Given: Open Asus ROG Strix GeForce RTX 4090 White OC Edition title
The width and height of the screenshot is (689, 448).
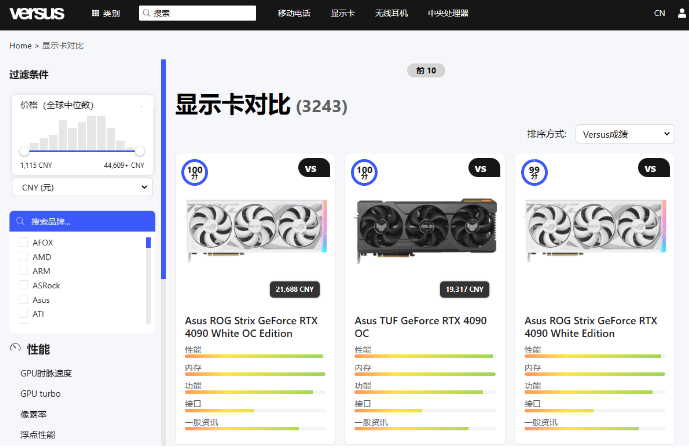Looking at the screenshot, I should pos(251,327).
